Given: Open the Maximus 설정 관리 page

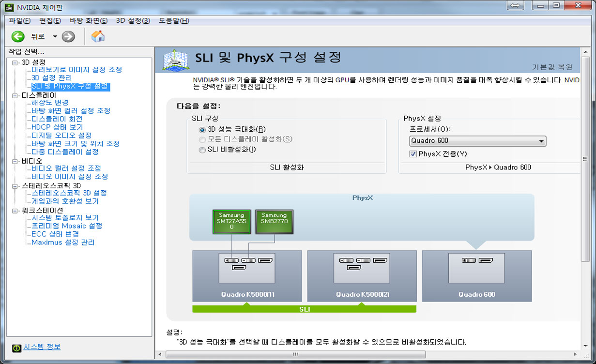Looking at the screenshot, I should pyautogui.click(x=63, y=243).
